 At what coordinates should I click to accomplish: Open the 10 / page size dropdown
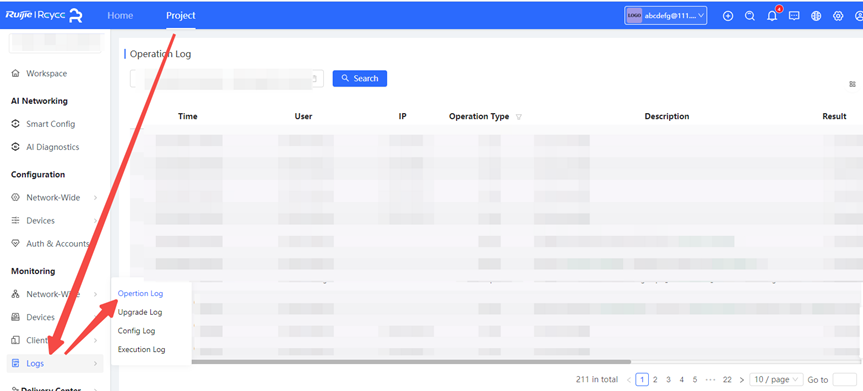776,379
